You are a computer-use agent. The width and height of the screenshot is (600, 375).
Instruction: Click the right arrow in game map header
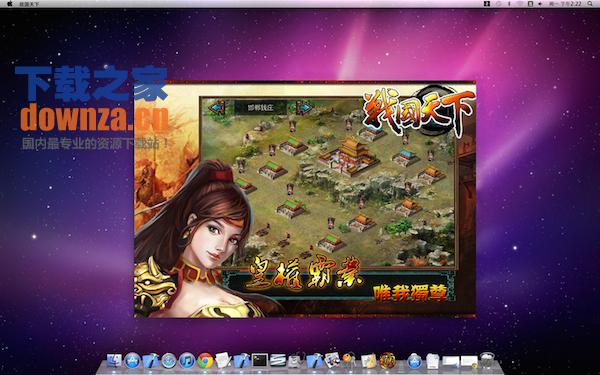pos(305,108)
